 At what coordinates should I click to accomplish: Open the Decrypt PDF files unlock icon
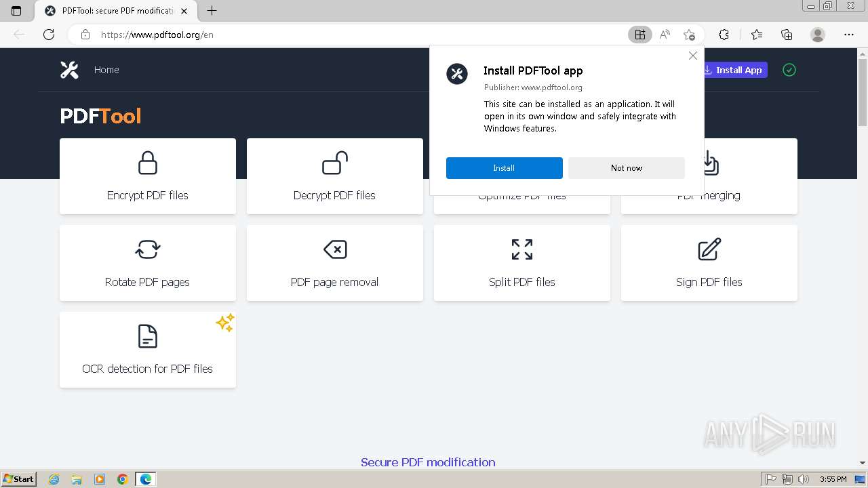pos(335,163)
